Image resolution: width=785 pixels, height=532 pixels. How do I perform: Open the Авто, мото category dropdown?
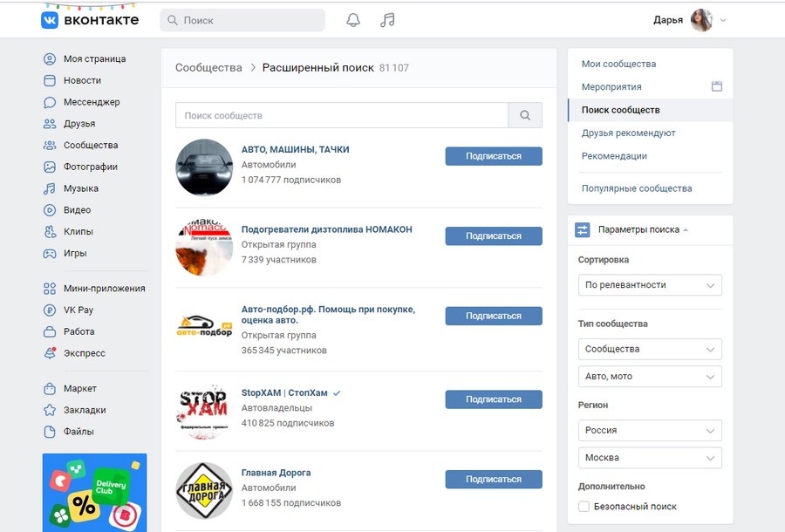point(650,377)
